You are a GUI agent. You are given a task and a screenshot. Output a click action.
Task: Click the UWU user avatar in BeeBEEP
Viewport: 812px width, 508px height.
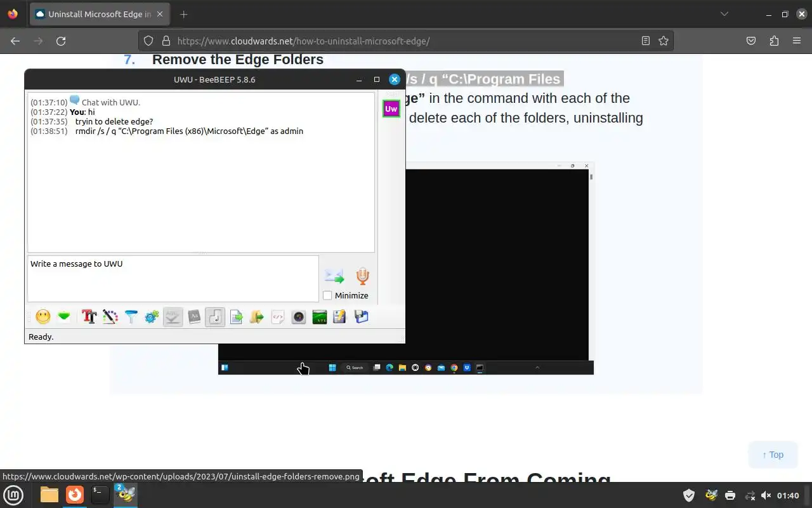pyautogui.click(x=391, y=109)
